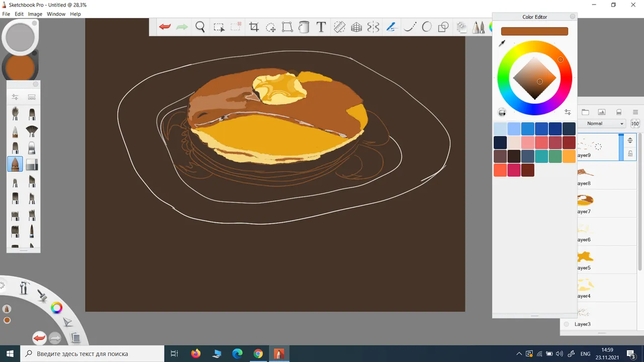The image size is (644, 362).
Task: Open color sliders icon in Color Editor
Action: point(568,112)
